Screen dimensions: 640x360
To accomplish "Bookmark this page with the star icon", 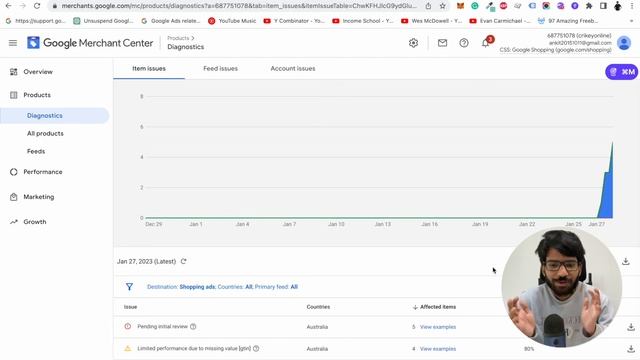I will pyautogui.click(x=442, y=6).
